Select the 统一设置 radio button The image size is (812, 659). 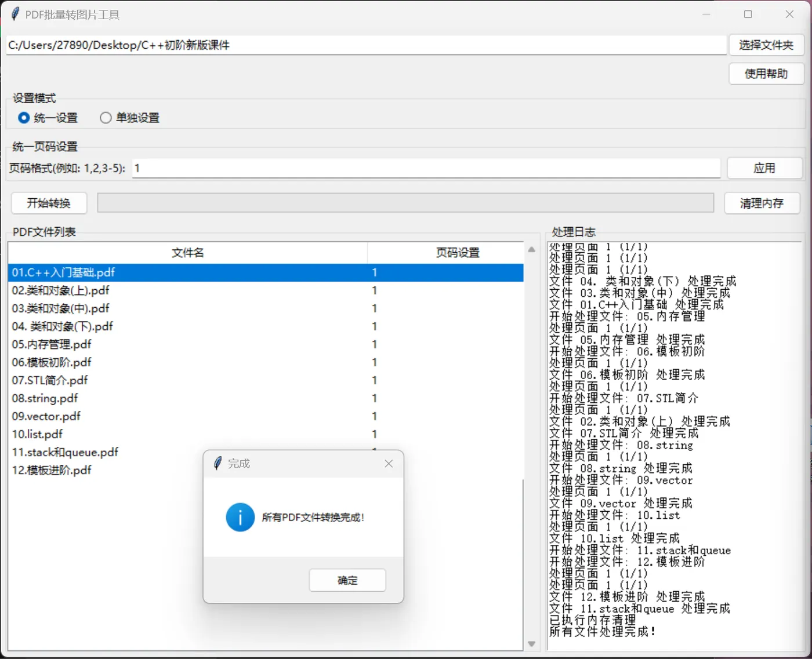click(24, 118)
